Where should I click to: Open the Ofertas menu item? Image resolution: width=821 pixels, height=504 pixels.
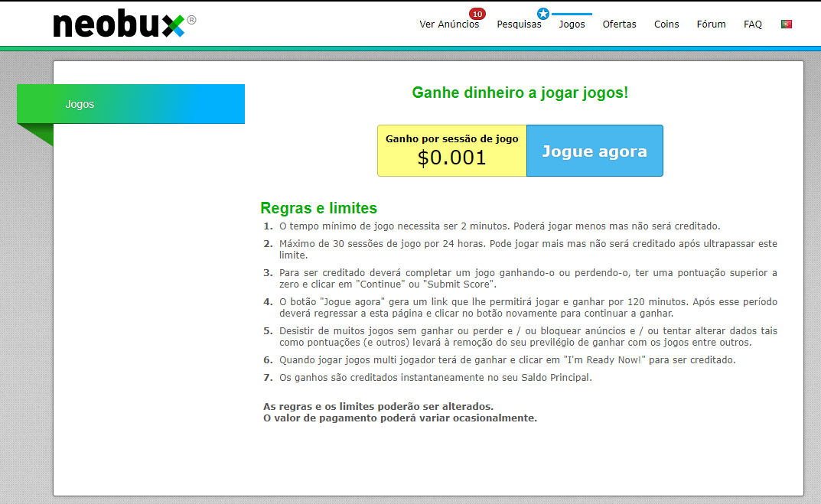pyautogui.click(x=620, y=24)
